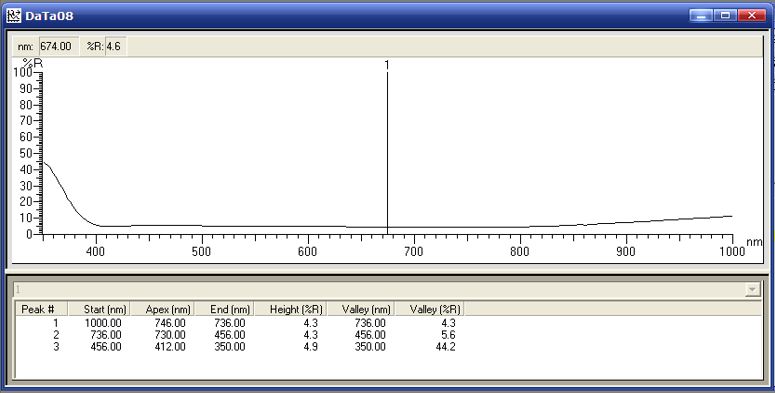
Task: Click the Peak # column header
Action: (41, 309)
